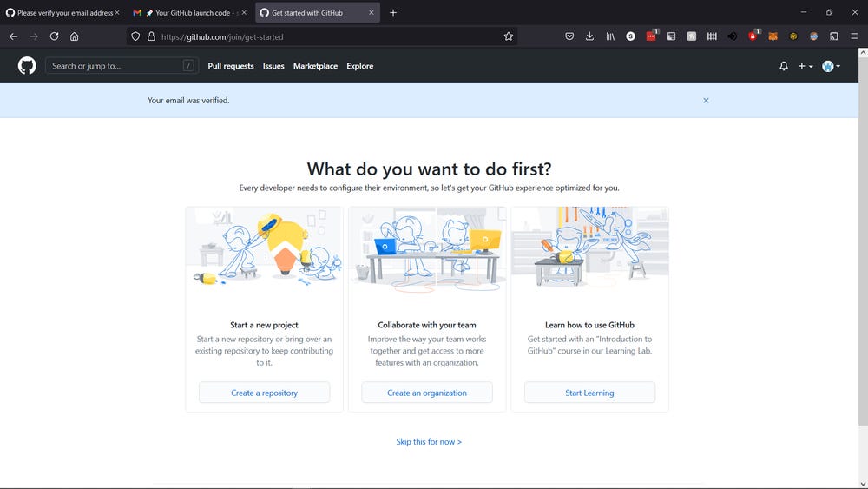Viewport: 868px width, 489px height.
Task: Click the page vertical scrollbar thumb
Action: coord(863,241)
